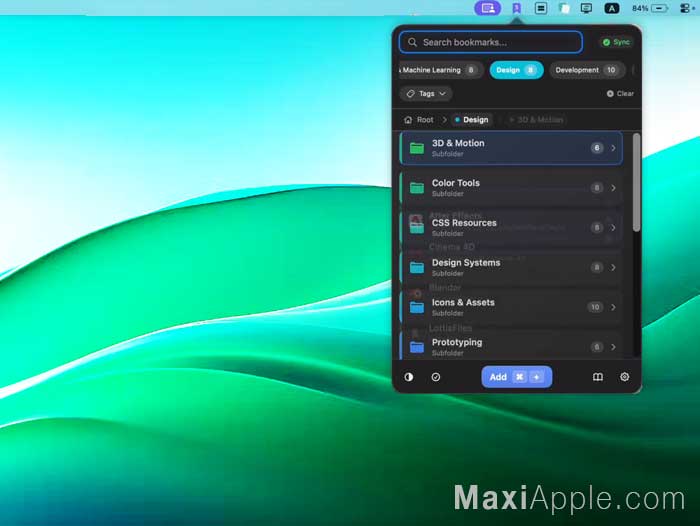Open the Prototyping subfolder
Image resolution: width=700 pixels, height=526 pixels.
pyautogui.click(x=511, y=345)
